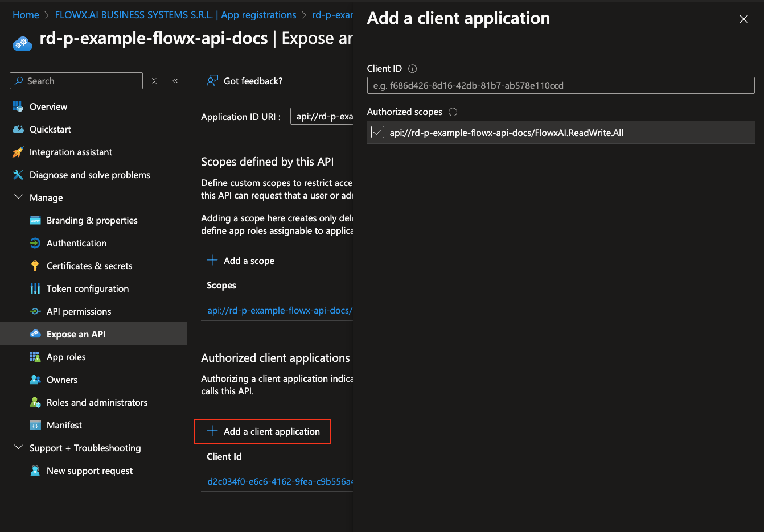764x532 pixels.
Task: Collapse the sidebar with the double-chevron icon
Action: (x=175, y=81)
